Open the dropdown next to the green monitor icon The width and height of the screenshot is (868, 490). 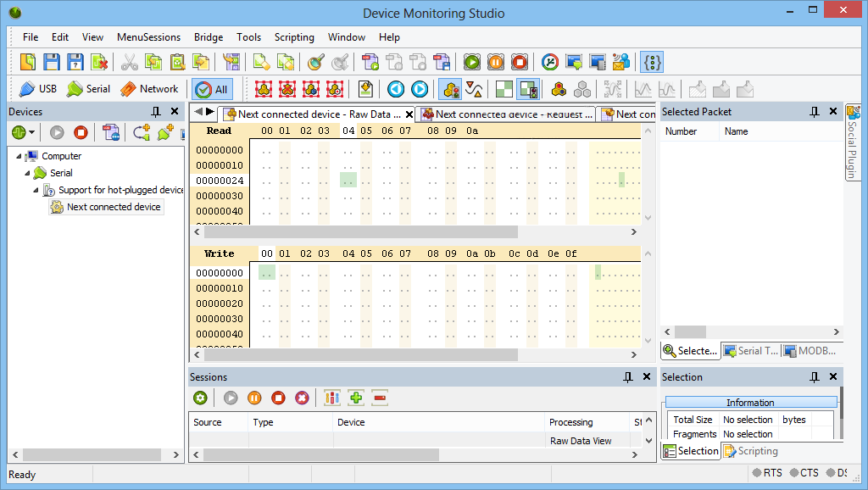(x=31, y=133)
